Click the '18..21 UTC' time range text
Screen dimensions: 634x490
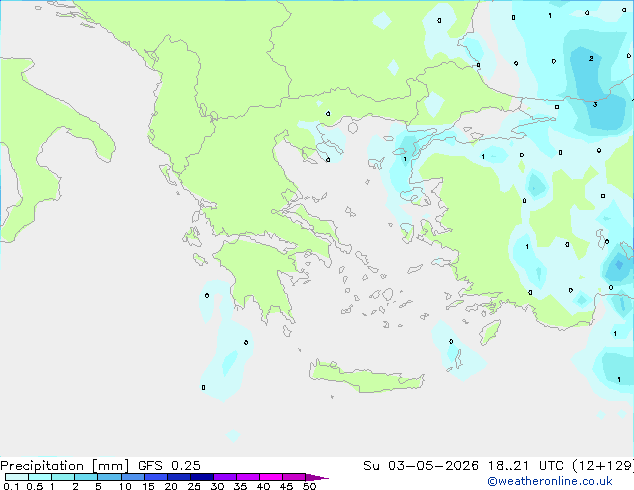(526, 466)
